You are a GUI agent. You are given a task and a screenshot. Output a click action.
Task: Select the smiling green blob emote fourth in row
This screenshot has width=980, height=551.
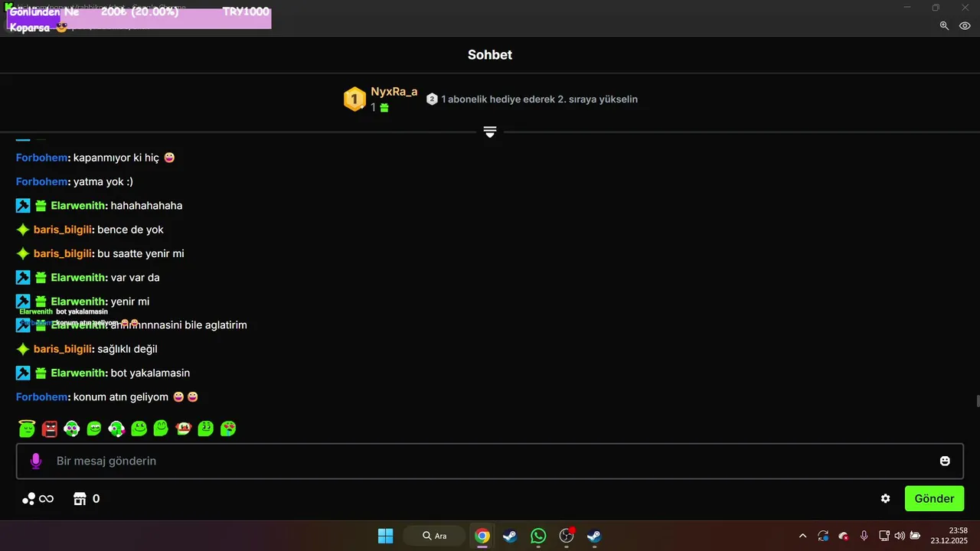point(94,429)
